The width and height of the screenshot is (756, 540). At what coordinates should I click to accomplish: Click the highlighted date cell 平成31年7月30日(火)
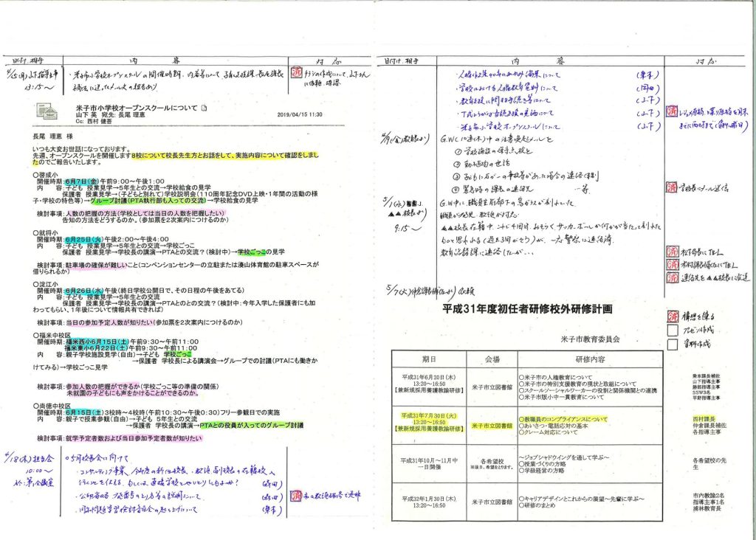(x=429, y=416)
